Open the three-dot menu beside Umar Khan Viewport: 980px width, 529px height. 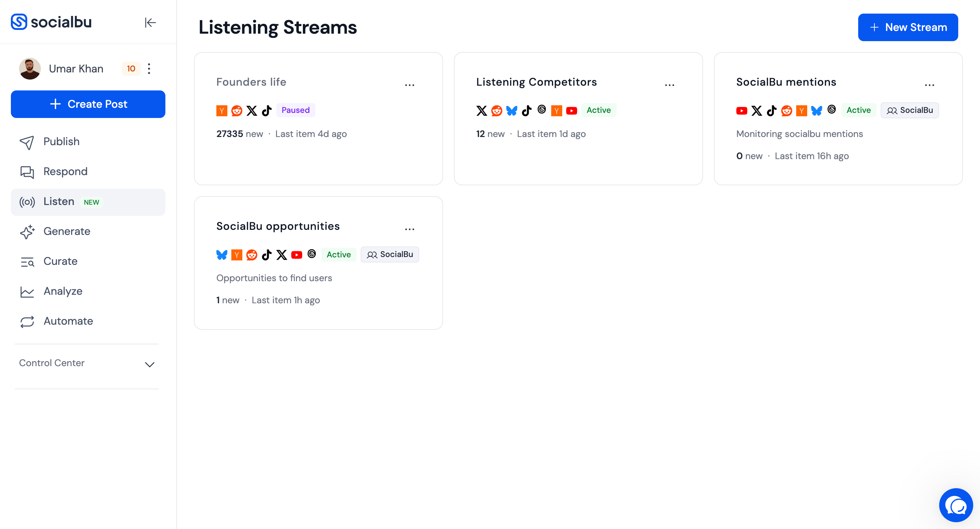(149, 68)
